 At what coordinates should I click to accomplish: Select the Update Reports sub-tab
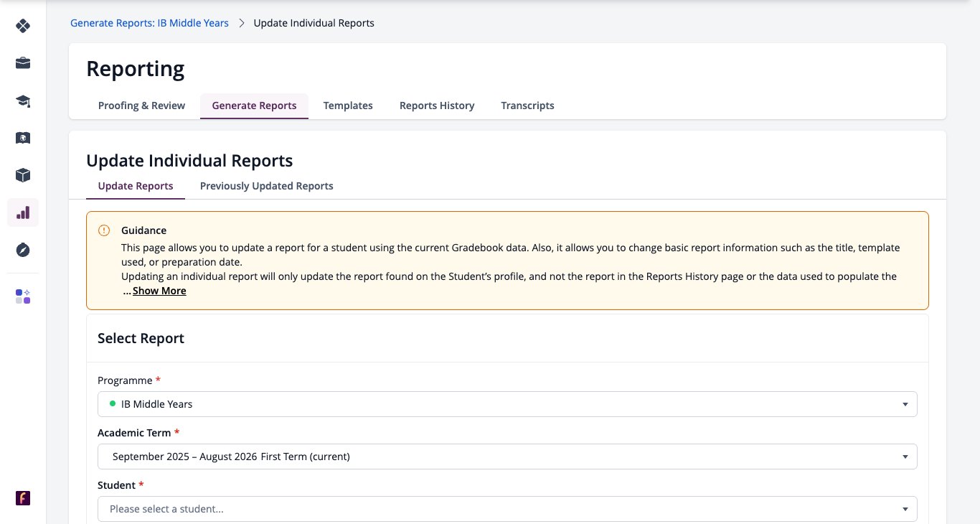pos(136,186)
